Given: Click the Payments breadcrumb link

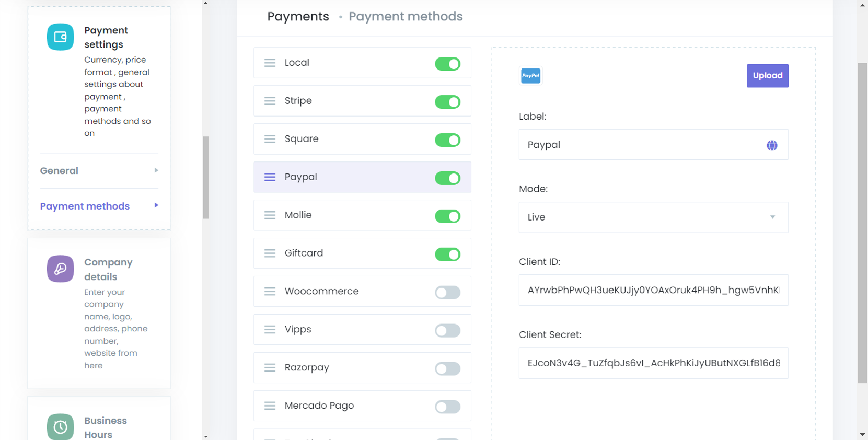Looking at the screenshot, I should pyautogui.click(x=298, y=17).
